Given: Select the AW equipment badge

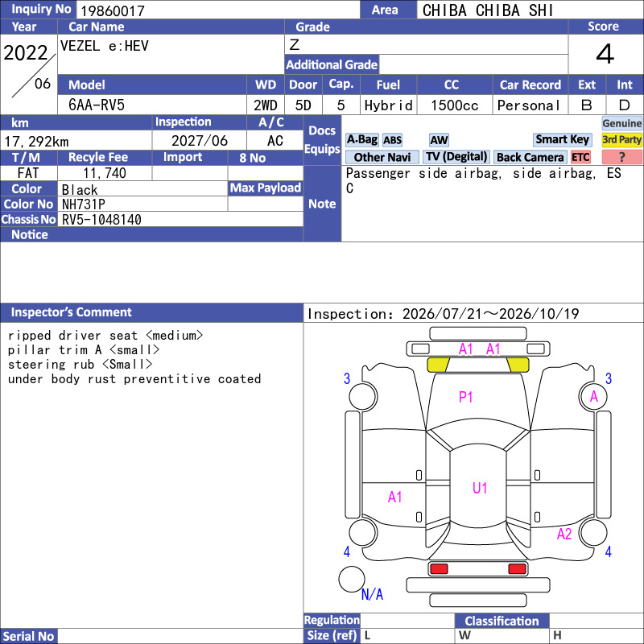Looking at the screenshot, I should click(x=439, y=140).
